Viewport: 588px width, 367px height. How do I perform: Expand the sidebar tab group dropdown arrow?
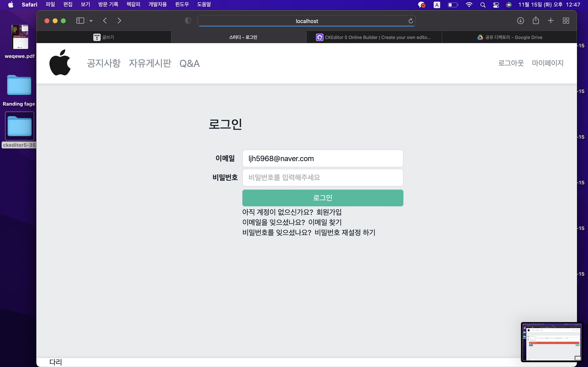pyautogui.click(x=91, y=21)
